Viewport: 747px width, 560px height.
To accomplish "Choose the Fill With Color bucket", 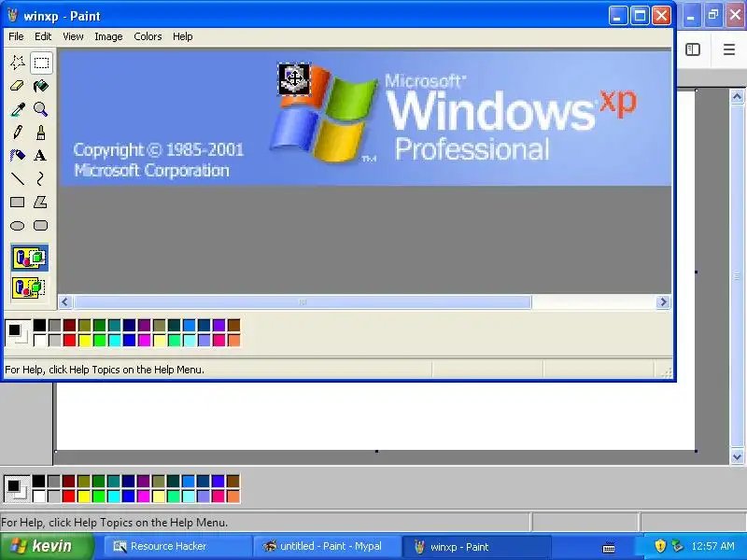I will click(x=41, y=86).
